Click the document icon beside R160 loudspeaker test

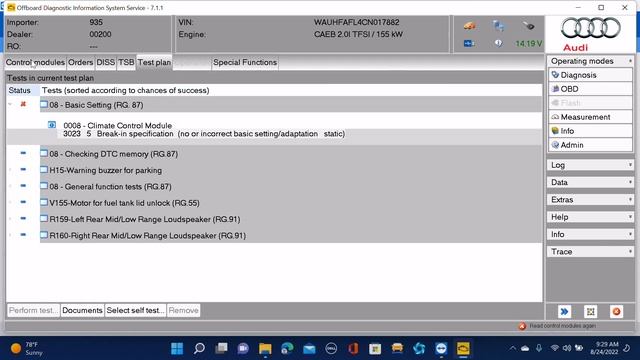(44, 235)
